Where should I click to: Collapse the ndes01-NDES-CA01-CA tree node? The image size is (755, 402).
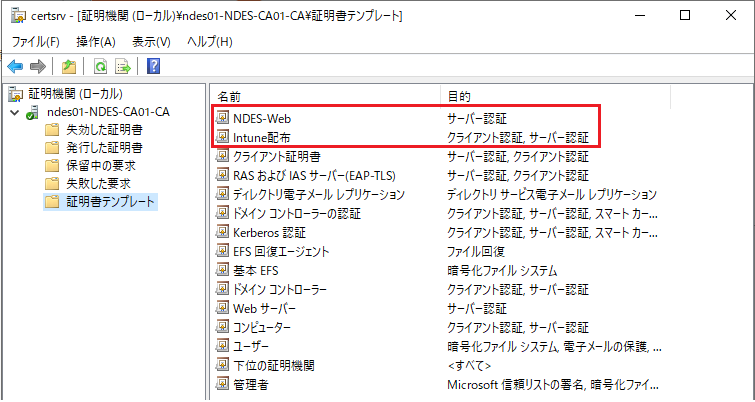(x=15, y=113)
